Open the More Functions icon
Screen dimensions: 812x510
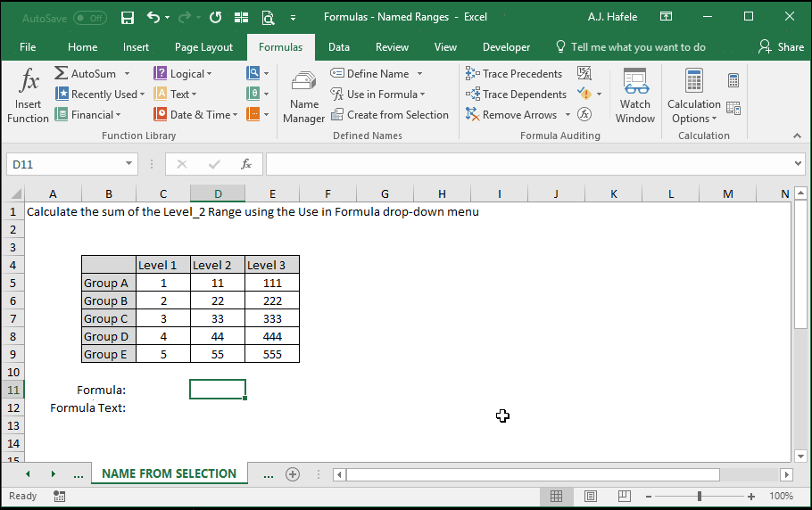[253, 114]
